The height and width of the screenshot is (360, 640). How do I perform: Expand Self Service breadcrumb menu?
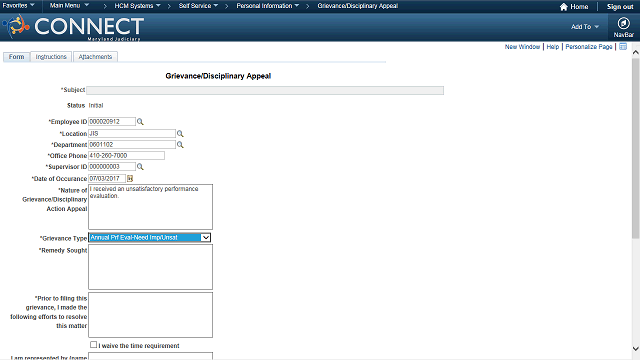click(x=198, y=6)
